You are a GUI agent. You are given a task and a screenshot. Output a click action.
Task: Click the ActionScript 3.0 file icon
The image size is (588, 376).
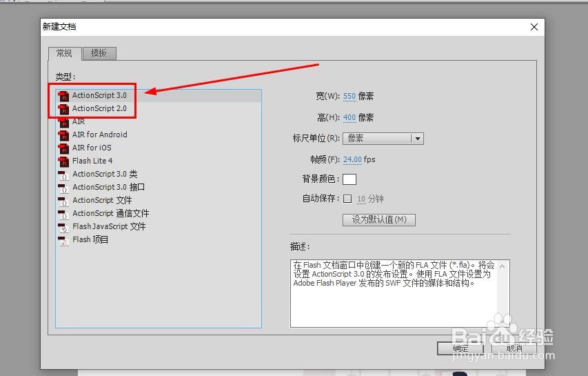point(63,96)
